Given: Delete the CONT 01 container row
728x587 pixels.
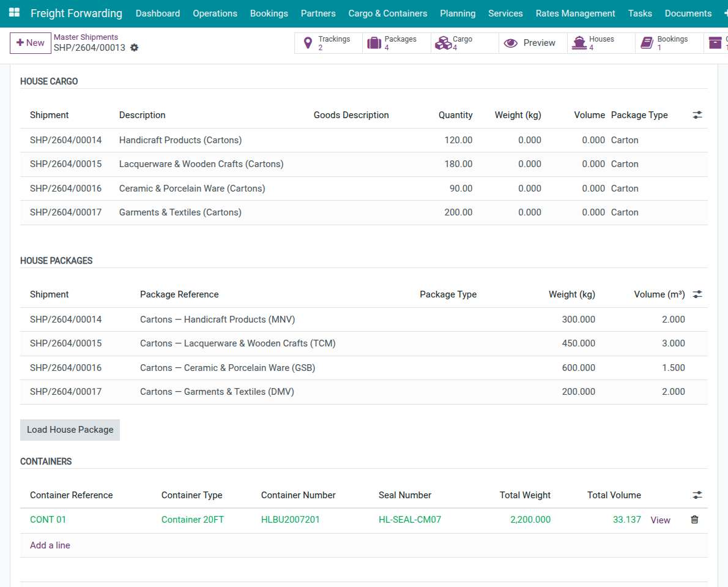Looking at the screenshot, I should (694, 520).
